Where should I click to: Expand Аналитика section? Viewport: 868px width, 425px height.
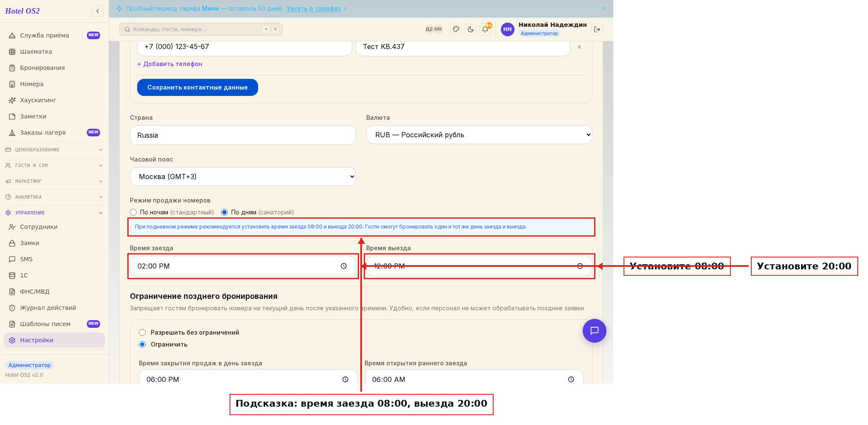[x=54, y=197]
